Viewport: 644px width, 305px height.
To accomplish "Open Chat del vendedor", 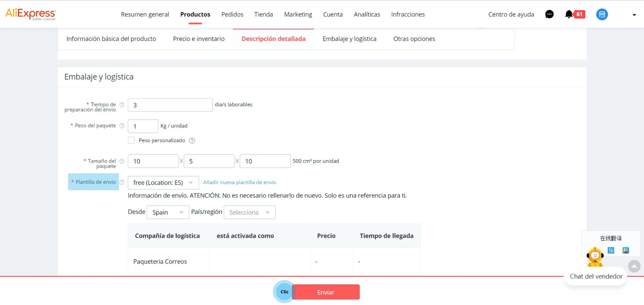I will (x=596, y=276).
